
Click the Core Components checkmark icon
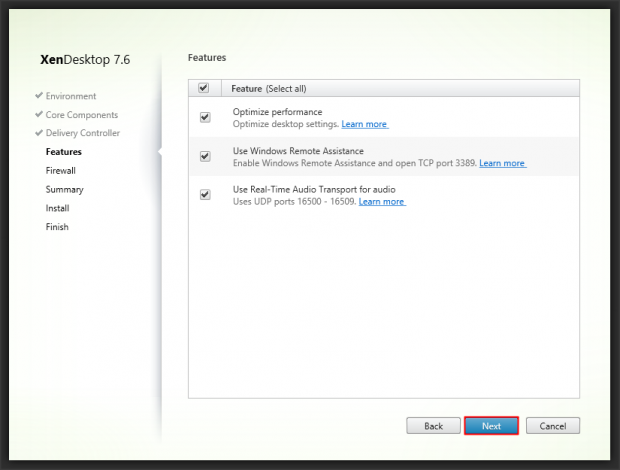coord(39,114)
